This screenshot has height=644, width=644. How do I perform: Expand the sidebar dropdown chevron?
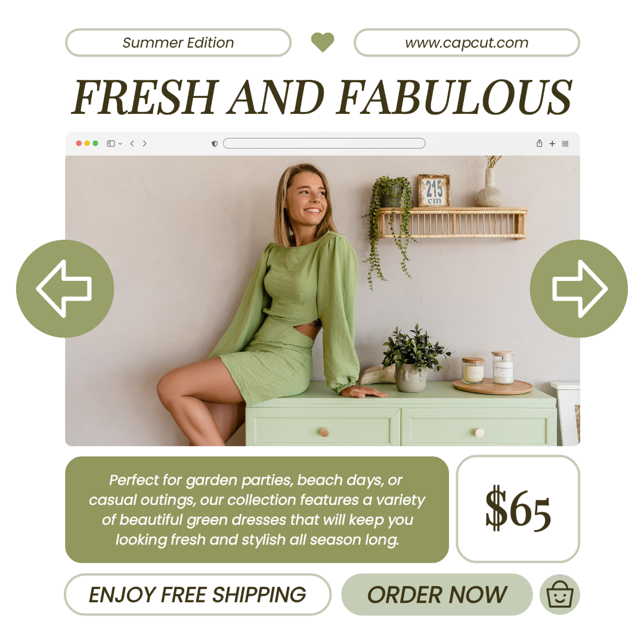tap(120, 144)
